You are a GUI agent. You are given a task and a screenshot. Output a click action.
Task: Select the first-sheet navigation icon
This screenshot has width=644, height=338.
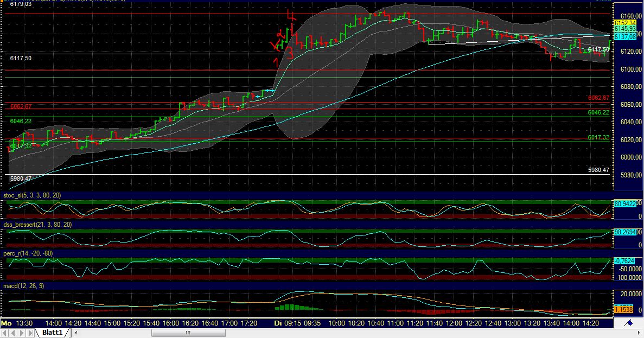click(x=5, y=332)
